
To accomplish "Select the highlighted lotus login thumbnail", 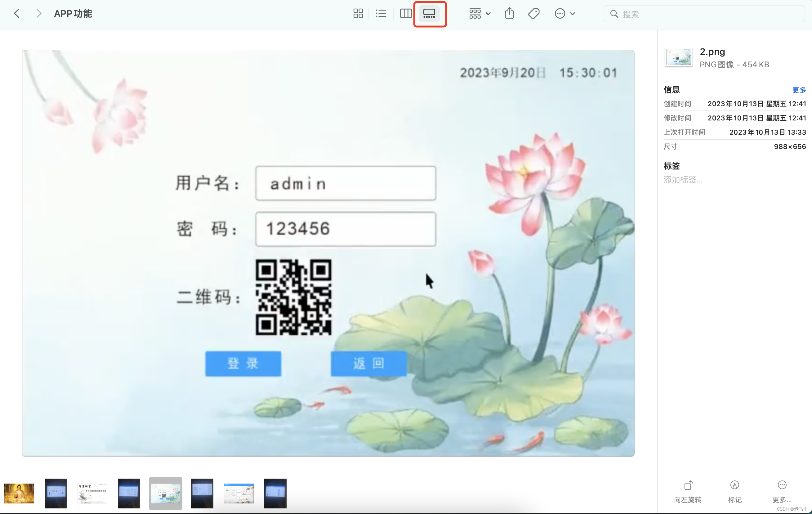I will click(166, 493).
